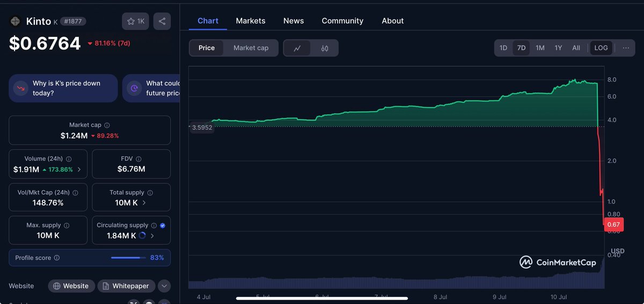Open the share icon button
Image resolution: width=644 pixels, height=304 pixels.
[162, 21]
